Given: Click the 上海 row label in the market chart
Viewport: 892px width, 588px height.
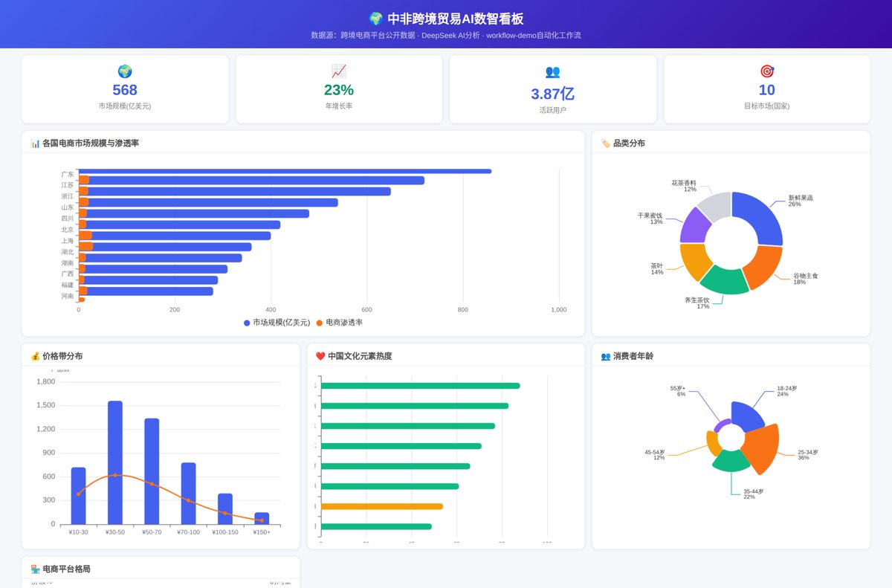Looking at the screenshot, I should 68,241.
